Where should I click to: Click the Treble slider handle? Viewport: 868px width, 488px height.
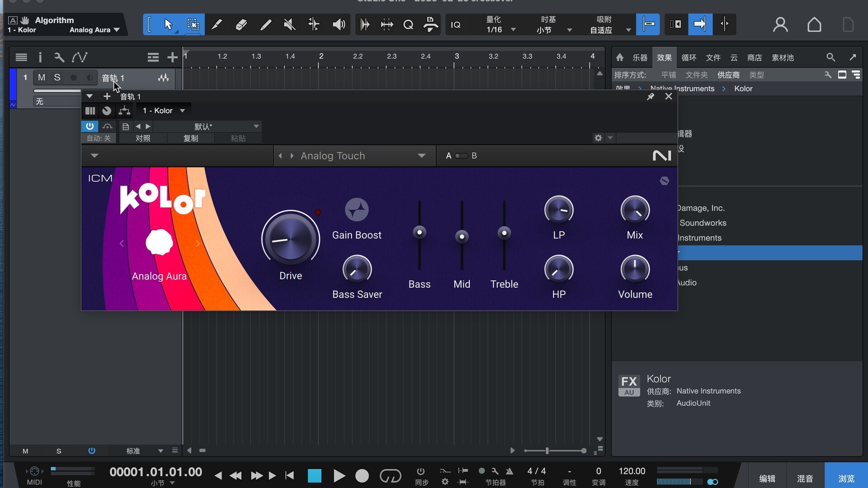point(504,233)
